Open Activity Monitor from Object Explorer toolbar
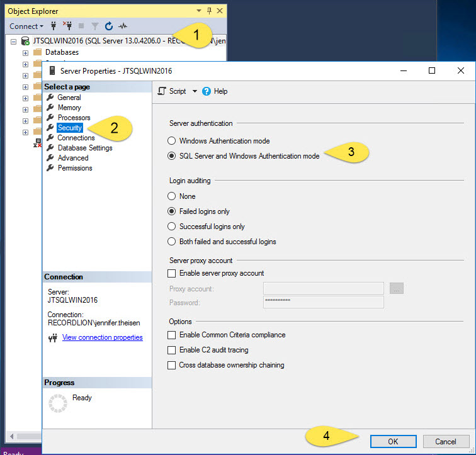The height and width of the screenshot is (455, 476). [123, 26]
